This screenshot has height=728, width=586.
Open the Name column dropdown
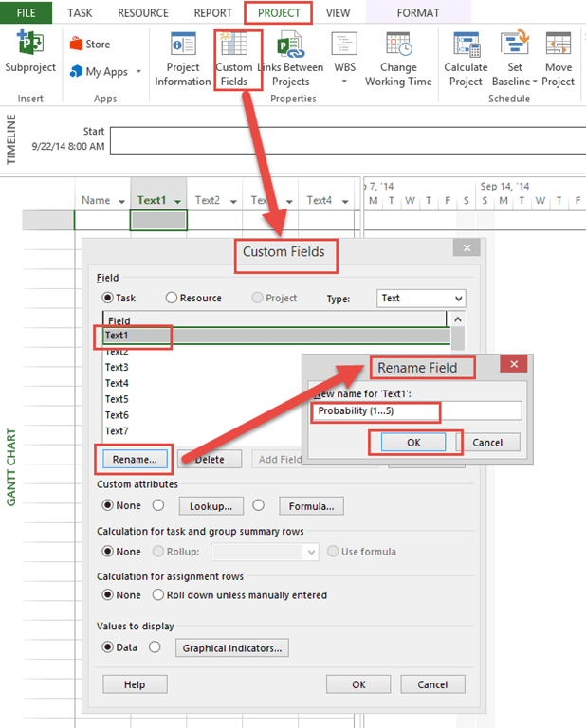(x=121, y=202)
